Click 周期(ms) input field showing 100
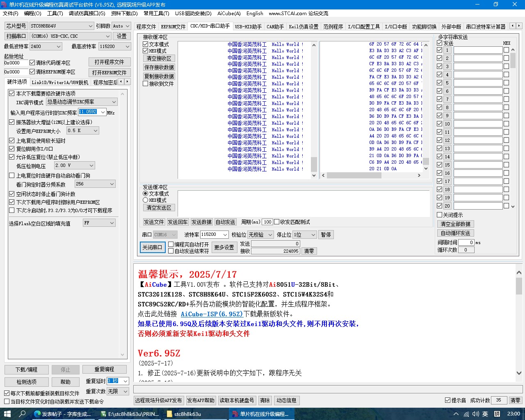 coord(267,222)
